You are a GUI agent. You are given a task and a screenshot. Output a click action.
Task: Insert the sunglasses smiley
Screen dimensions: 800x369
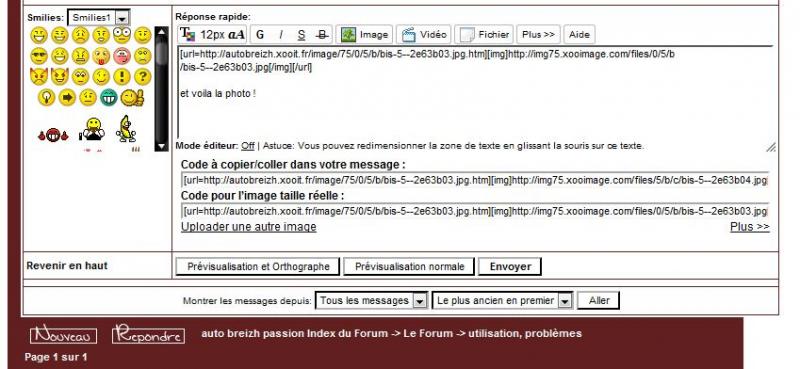(x=39, y=56)
